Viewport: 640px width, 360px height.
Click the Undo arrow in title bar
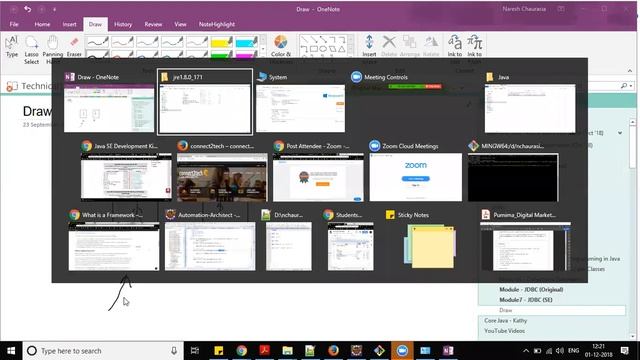pos(28,9)
